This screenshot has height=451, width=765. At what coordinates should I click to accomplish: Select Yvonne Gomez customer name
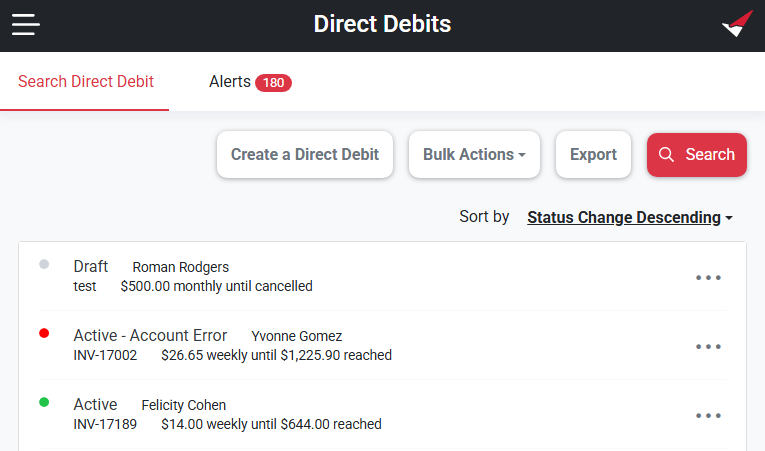click(x=297, y=336)
